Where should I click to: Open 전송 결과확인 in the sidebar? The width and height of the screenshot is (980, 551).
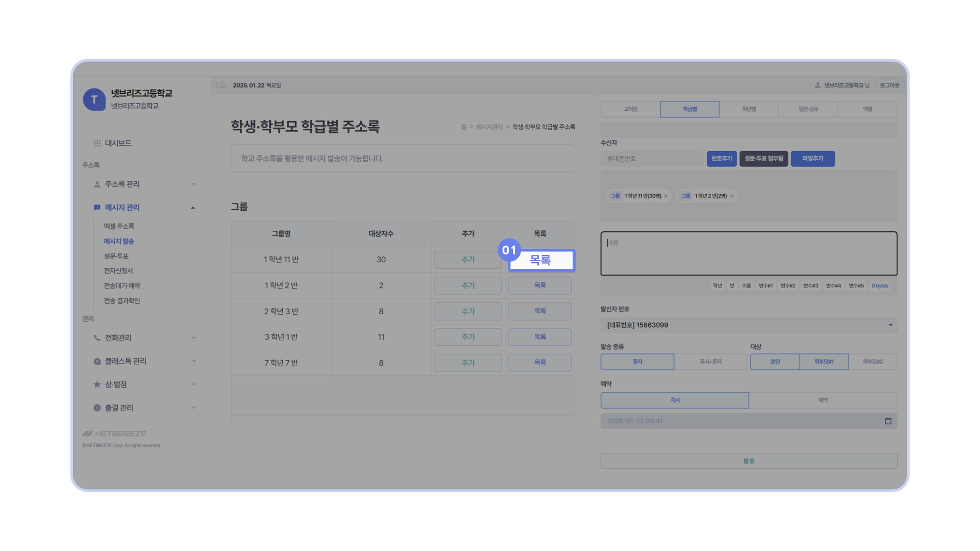tap(122, 301)
